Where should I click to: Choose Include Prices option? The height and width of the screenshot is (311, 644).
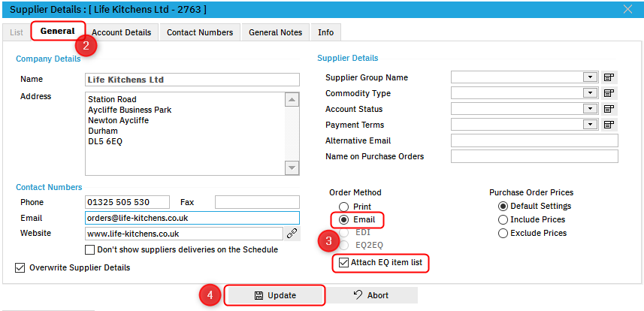click(503, 219)
